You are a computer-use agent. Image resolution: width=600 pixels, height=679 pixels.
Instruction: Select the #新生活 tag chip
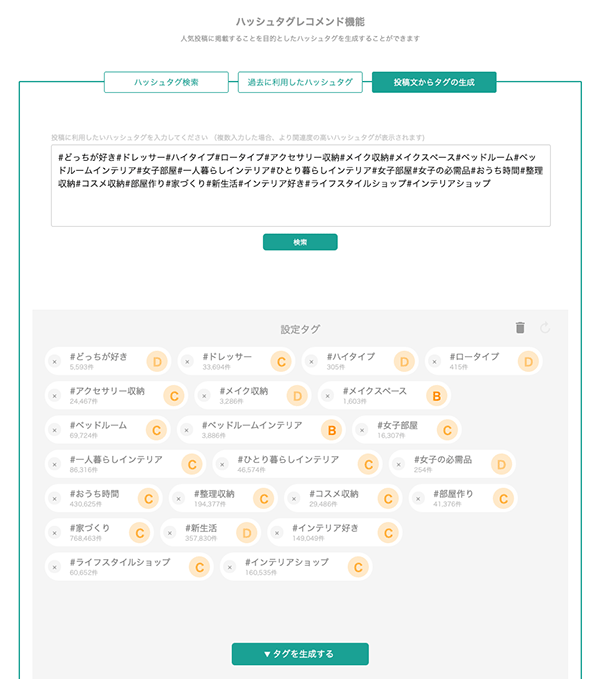201,532
